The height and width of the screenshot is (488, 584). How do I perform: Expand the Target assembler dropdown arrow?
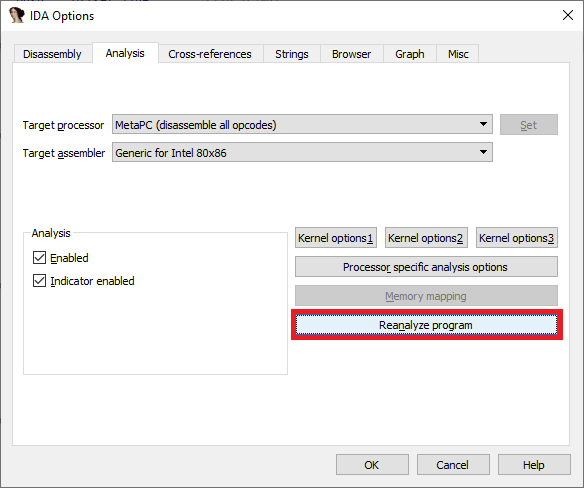483,152
